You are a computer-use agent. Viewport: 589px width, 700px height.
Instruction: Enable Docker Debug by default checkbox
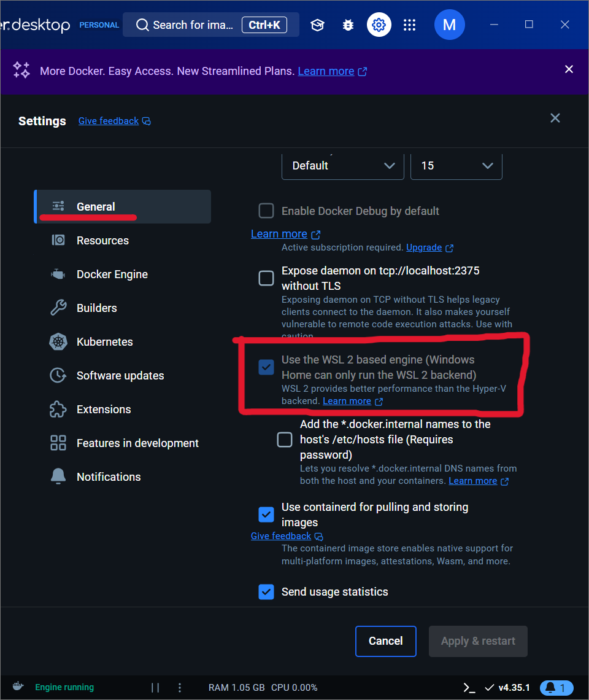(266, 211)
